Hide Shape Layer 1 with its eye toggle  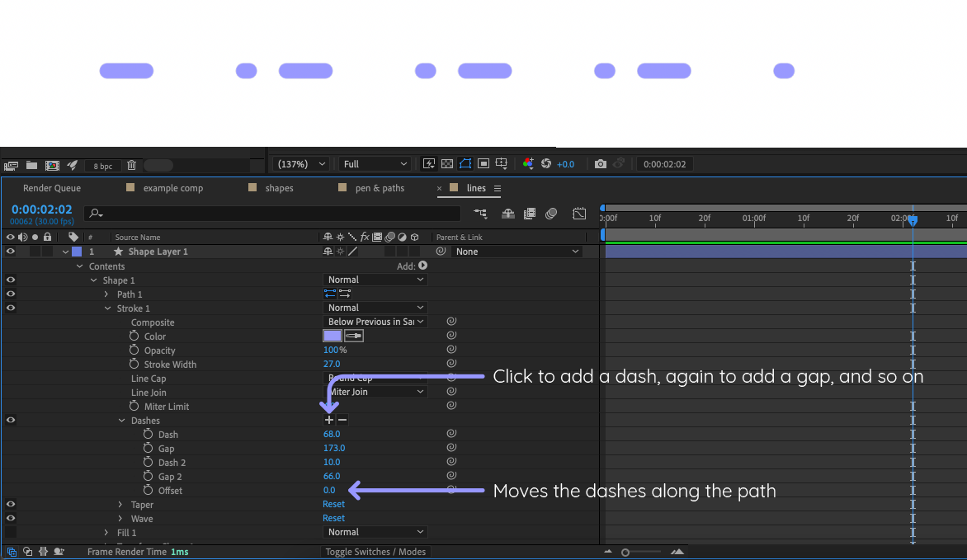pyautogui.click(x=9, y=251)
